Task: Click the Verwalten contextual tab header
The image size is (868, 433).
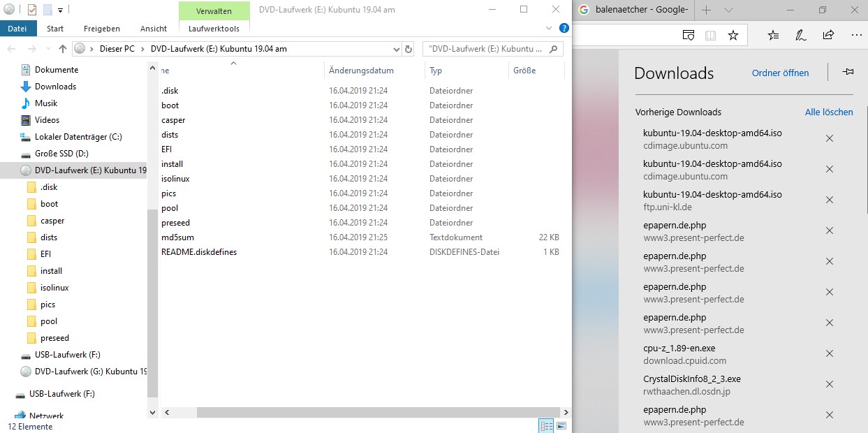Action: coord(214,11)
